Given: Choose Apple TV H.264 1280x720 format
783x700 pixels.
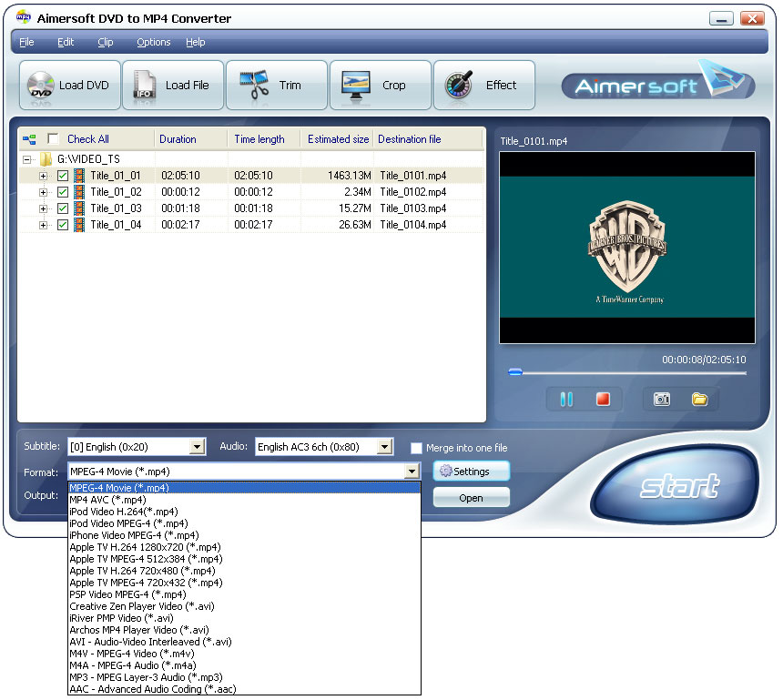Looking at the screenshot, I should [244, 547].
